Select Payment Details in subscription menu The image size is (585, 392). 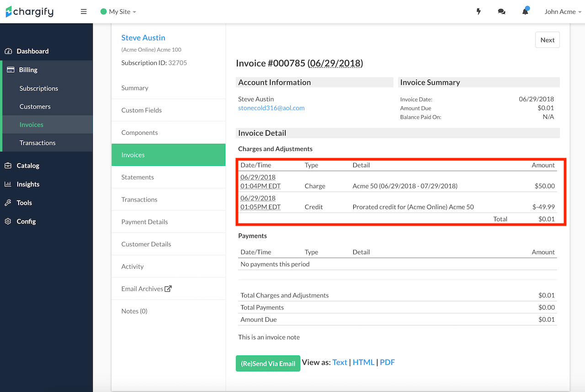(144, 222)
